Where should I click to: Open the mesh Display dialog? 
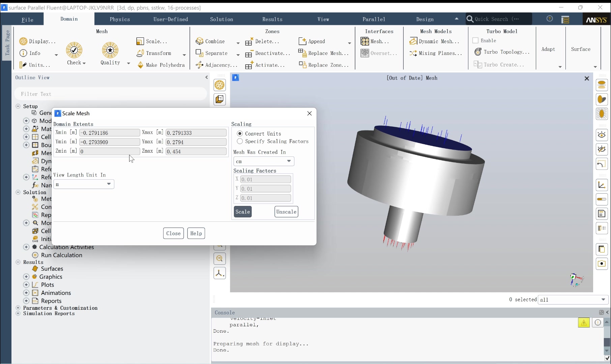pos(37,41)
